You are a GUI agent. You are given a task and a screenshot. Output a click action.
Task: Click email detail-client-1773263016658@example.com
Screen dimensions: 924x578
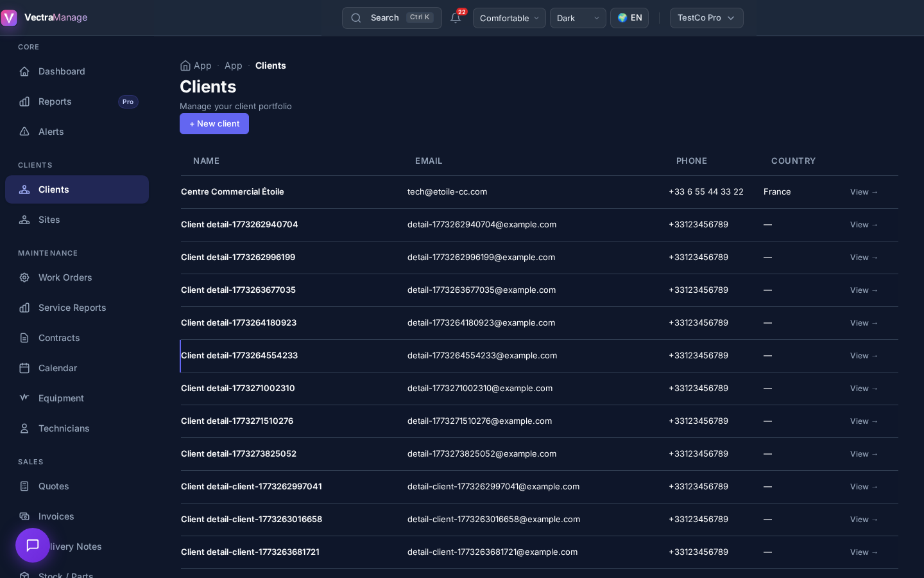pos(493,519)
